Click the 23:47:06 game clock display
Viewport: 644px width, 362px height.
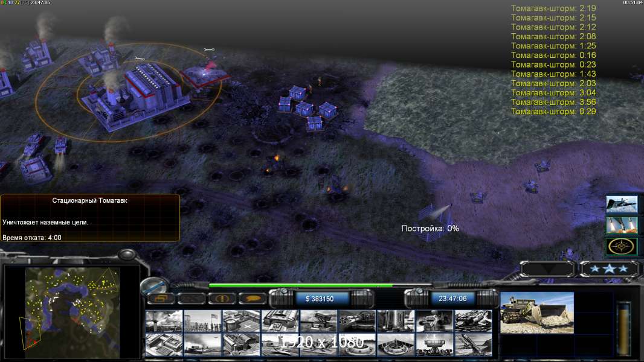[452, 299]
